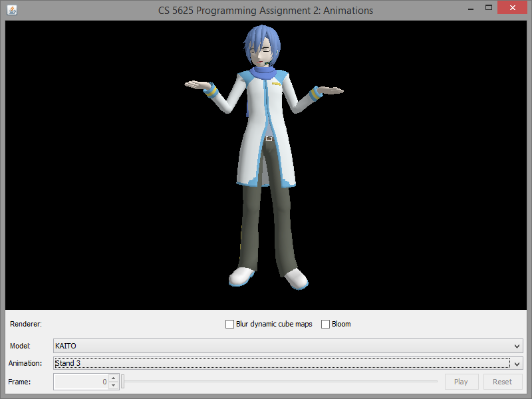Click the window title bar text
This screenshot has height=399, width=532.
click(x=265, y=10)
